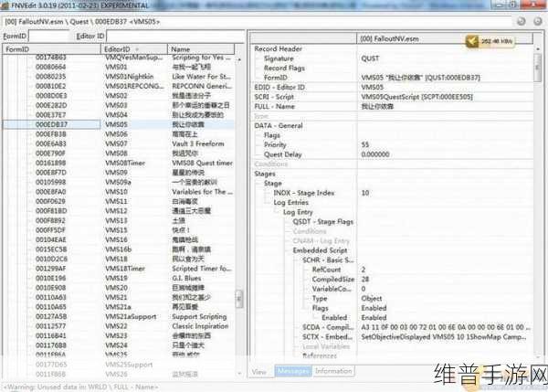Select record 000F0629 VMS11
The width and height of the screenshot is (548, 392).
click(119, 201)
